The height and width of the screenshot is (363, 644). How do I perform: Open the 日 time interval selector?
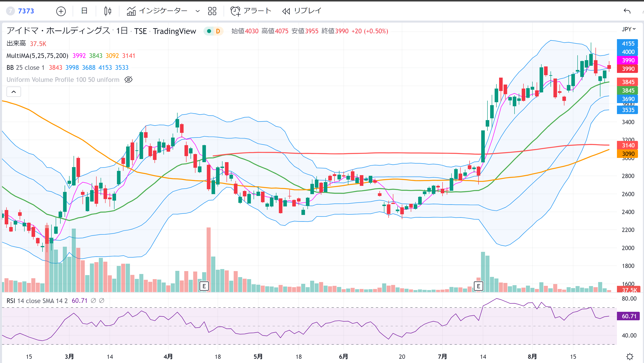pos(84,11)
